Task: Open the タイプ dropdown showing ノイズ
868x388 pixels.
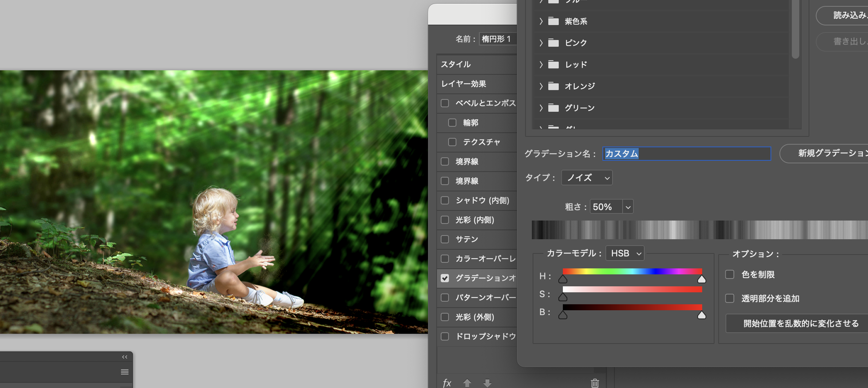Action: pos(587,178)
